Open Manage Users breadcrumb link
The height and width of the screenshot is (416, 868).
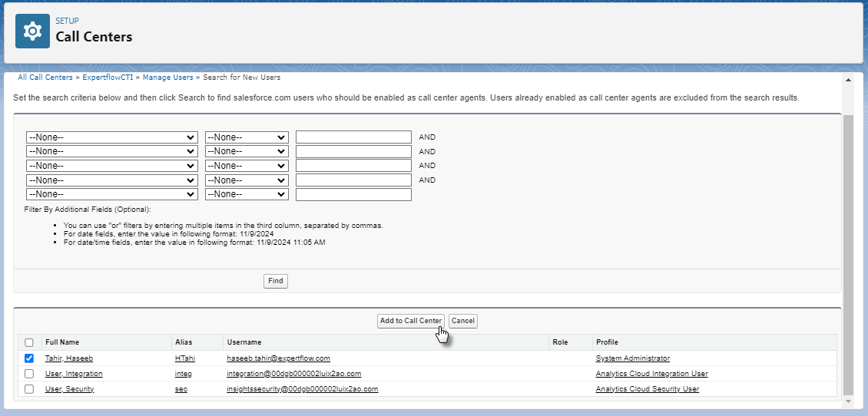pos(167,78)
